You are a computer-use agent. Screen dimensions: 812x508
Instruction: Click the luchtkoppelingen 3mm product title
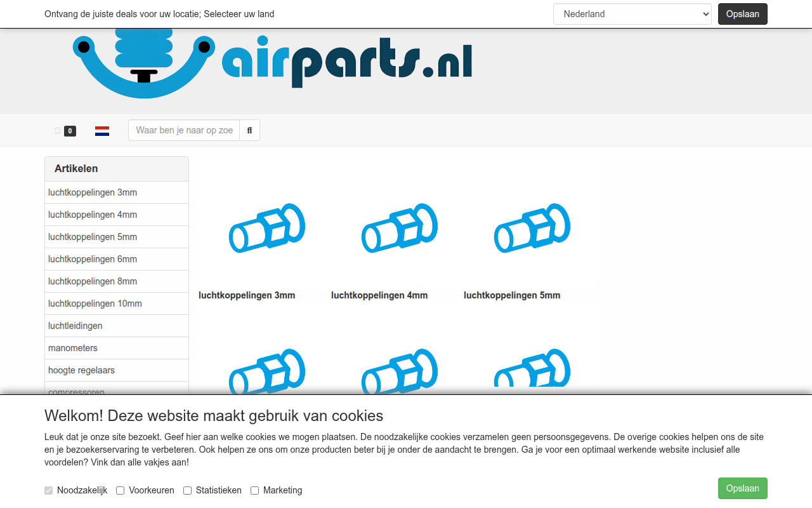[247, 295]
